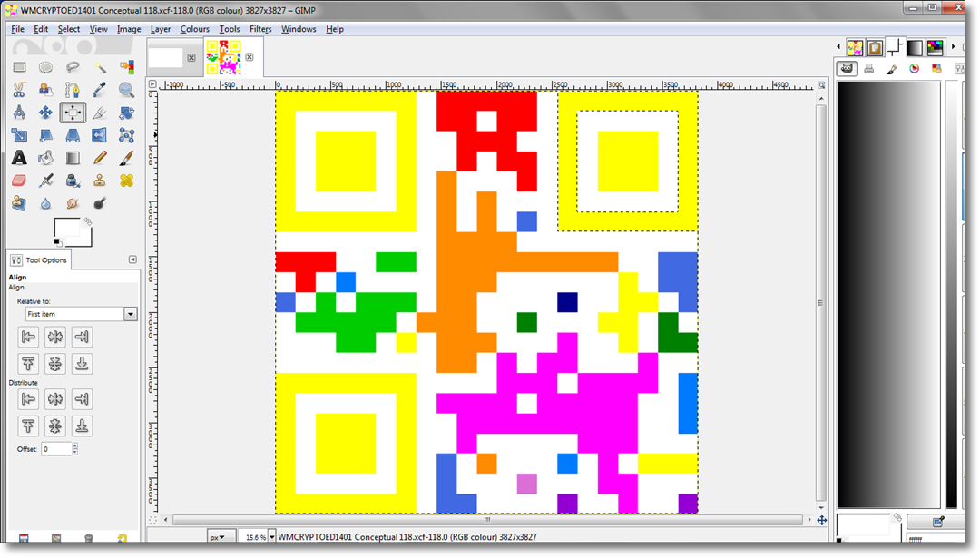The height and width of the screenshot is (558, 980).
Task: Select the Scissors Select tool
Action: [x=19, y=90]
